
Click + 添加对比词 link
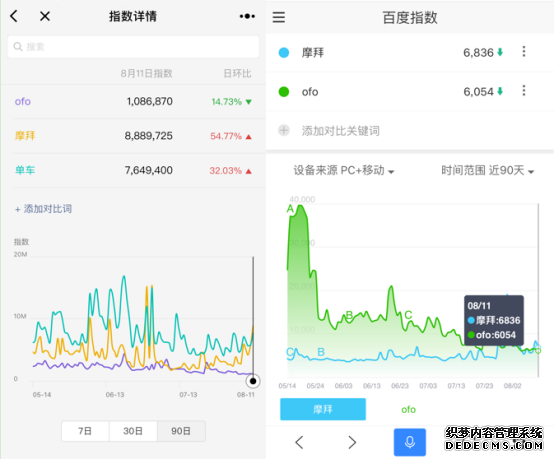coord(43,209)
